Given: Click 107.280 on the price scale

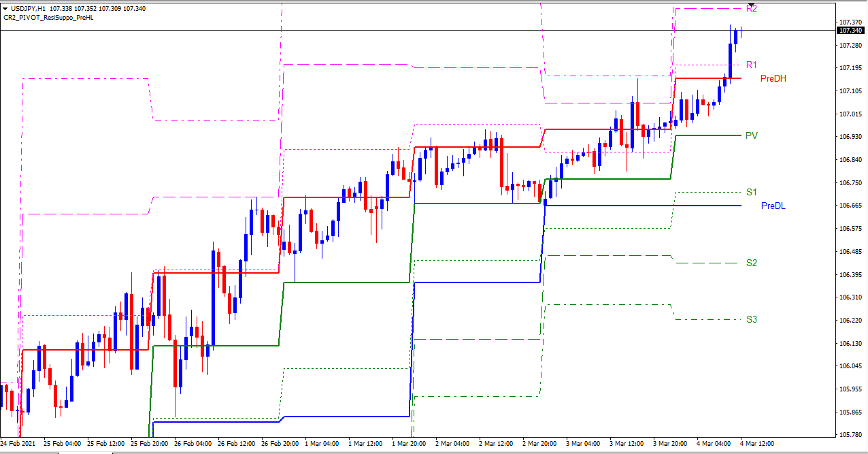Looking at the screenshot, I should [x=851, y=45].
